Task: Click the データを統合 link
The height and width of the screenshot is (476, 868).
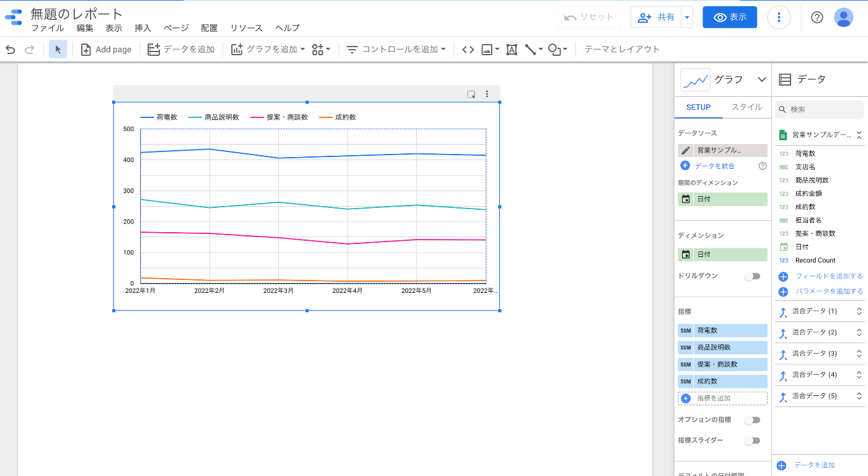Action: tap(715, 166)
